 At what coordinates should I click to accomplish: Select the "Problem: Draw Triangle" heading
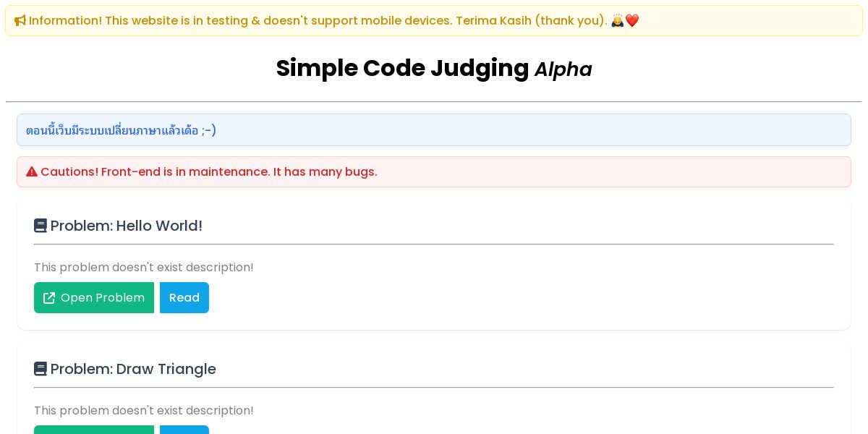[x=133, y=370]
